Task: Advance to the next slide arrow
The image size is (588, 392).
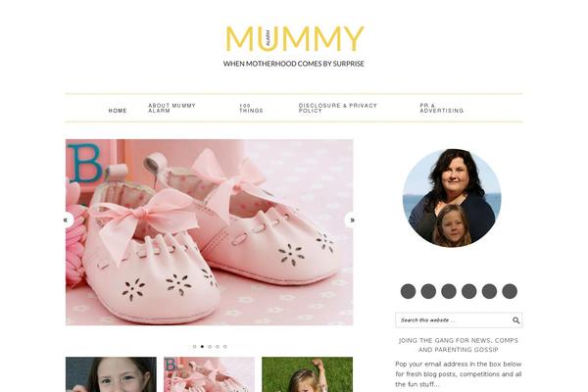Action: (x=352, y=220)
